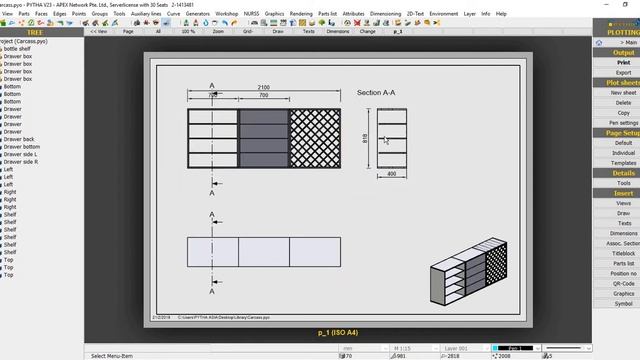Open the Auxiliary lines menu
640x360 pixels.
coord(146,14)
